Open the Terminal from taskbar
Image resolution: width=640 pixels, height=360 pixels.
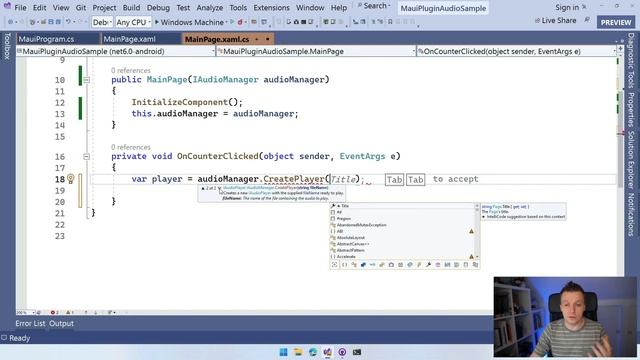click(357, 352)
